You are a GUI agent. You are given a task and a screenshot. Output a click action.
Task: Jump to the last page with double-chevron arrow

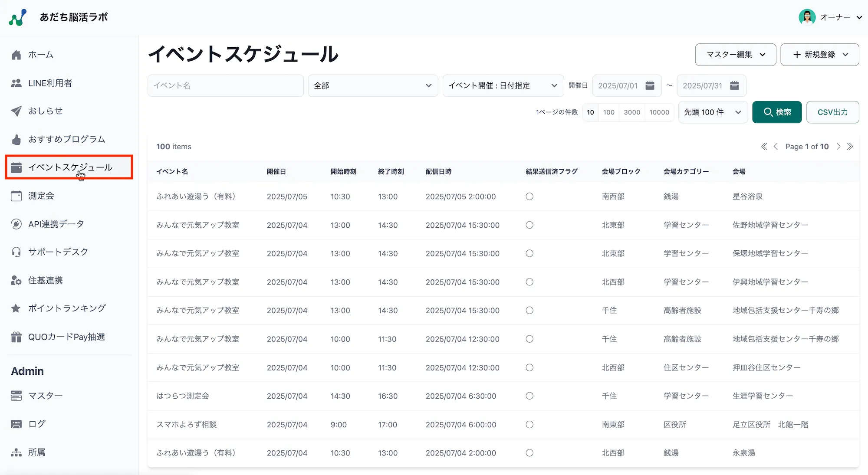[x=850, y=147]
